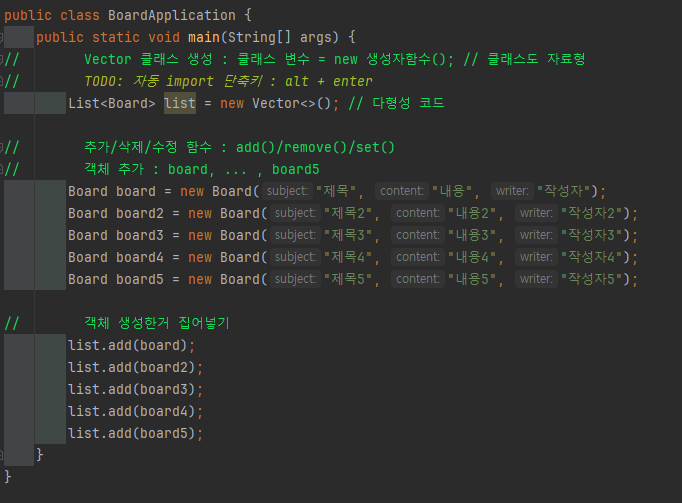Click content: hint on board4 line
The width and height of the screenshot is (682, 503).
[418, 257]
